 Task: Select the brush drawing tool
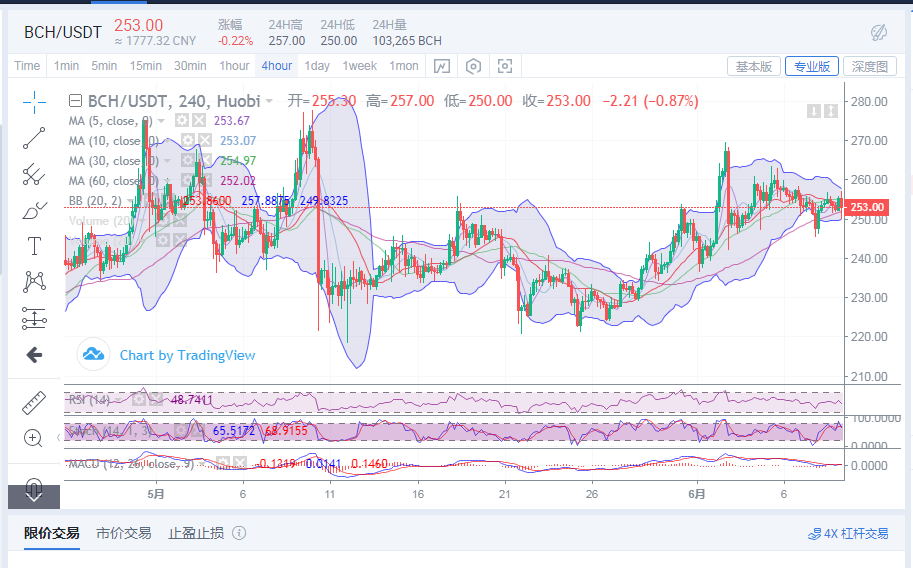coord(34,210)
